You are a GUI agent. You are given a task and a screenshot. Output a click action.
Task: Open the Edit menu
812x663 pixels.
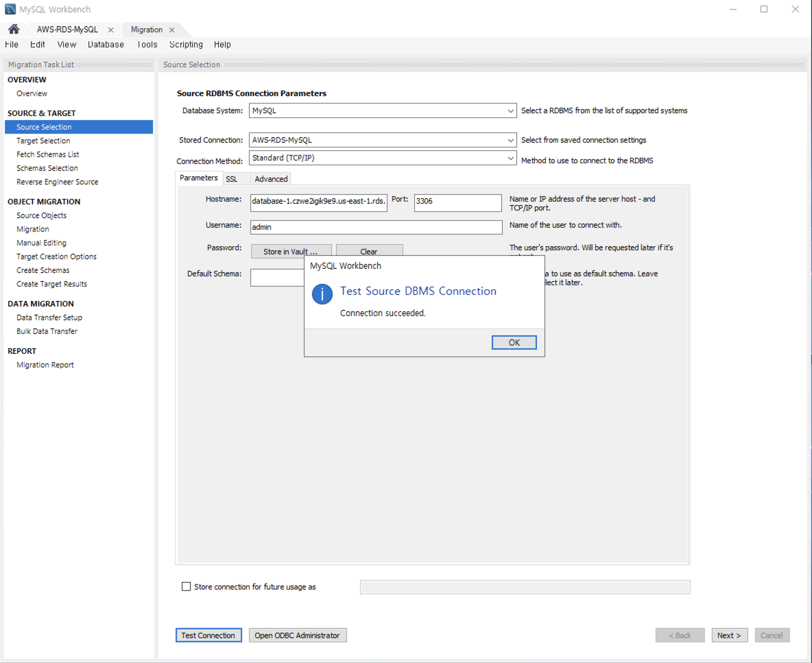(x=37, y=45)
